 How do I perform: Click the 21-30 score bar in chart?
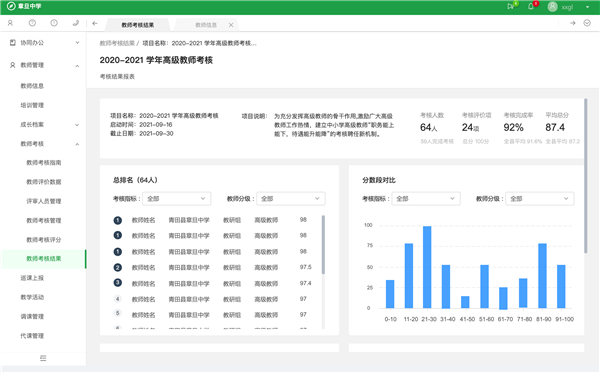click(x=427, y=267)
